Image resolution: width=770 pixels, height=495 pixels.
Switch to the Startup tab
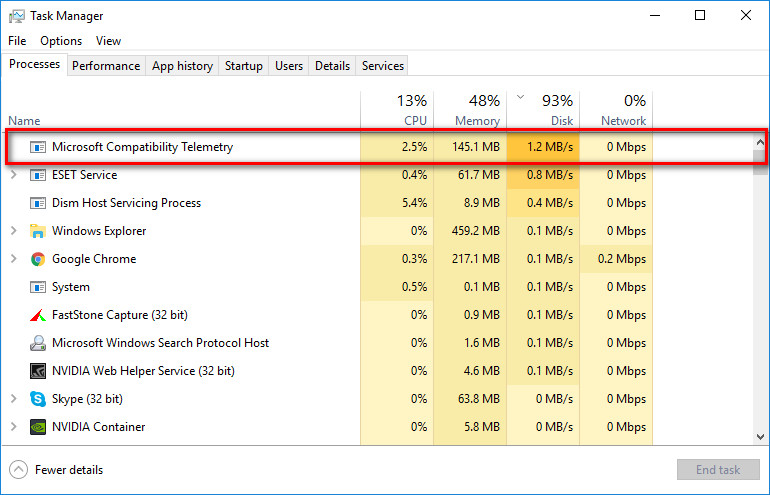(x=244, y=66)
